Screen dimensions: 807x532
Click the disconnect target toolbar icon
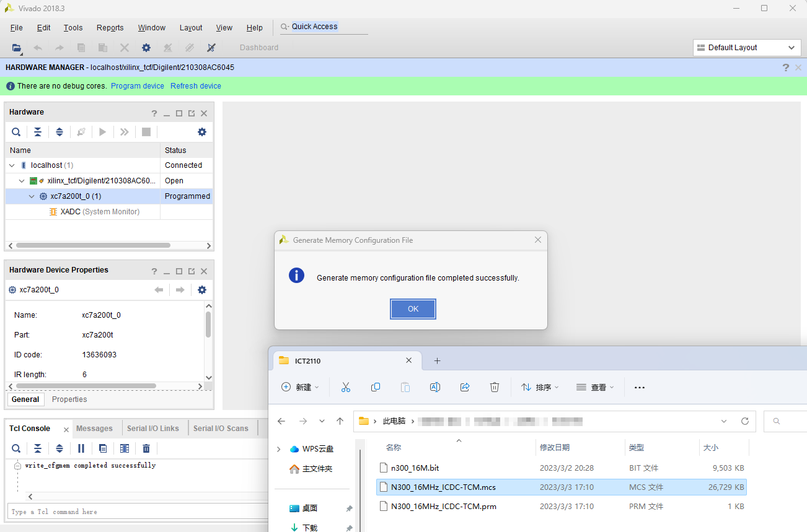tap(211, 48)
